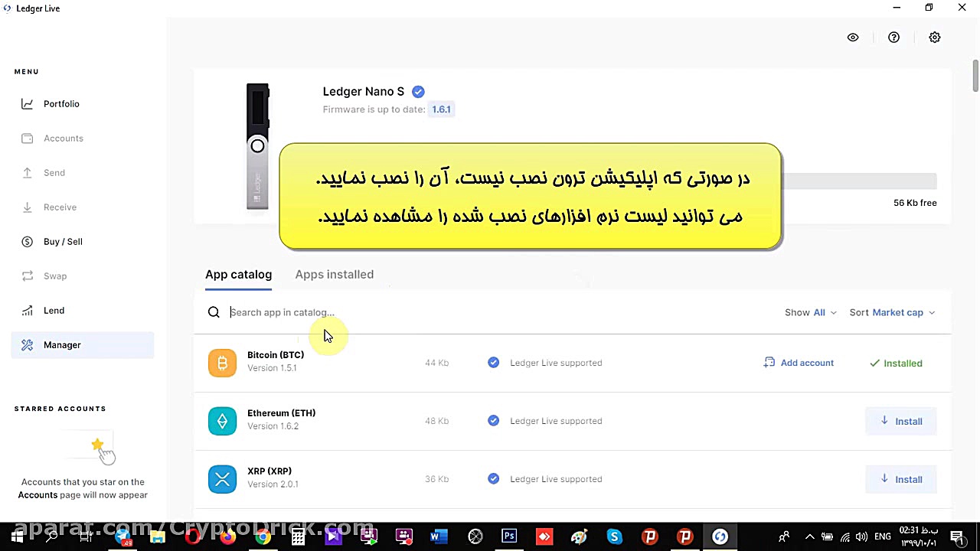Image resolution: width=980 pixels, height=551 pixels.
Task: Install the XRP (XRP) app
Action: tap(901, 479)
